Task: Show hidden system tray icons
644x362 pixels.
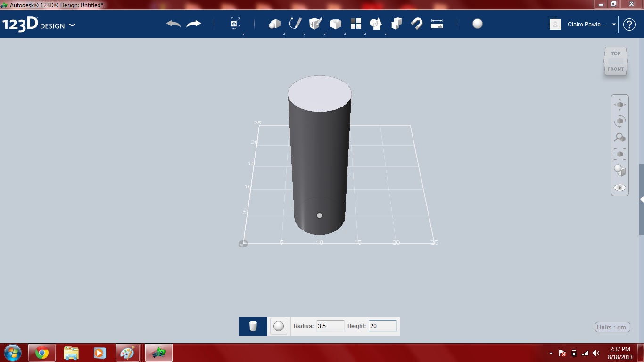Action: click(551, 353)
